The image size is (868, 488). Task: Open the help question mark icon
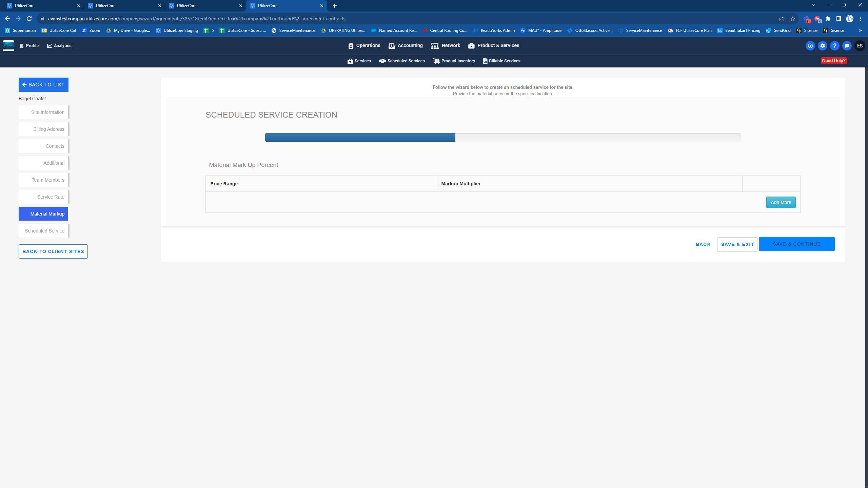coord(834,46)
